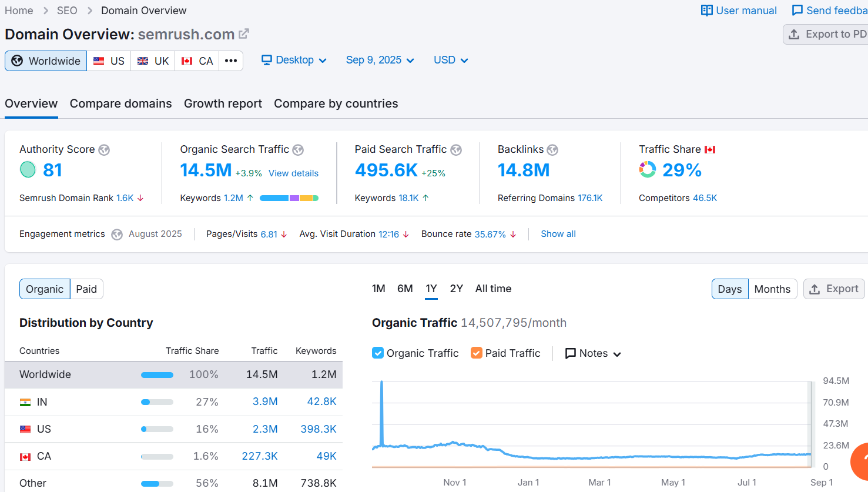Click the green Authority Score circle
The width and height of the screenshot is (868, 492).
[x=28, y=169]
